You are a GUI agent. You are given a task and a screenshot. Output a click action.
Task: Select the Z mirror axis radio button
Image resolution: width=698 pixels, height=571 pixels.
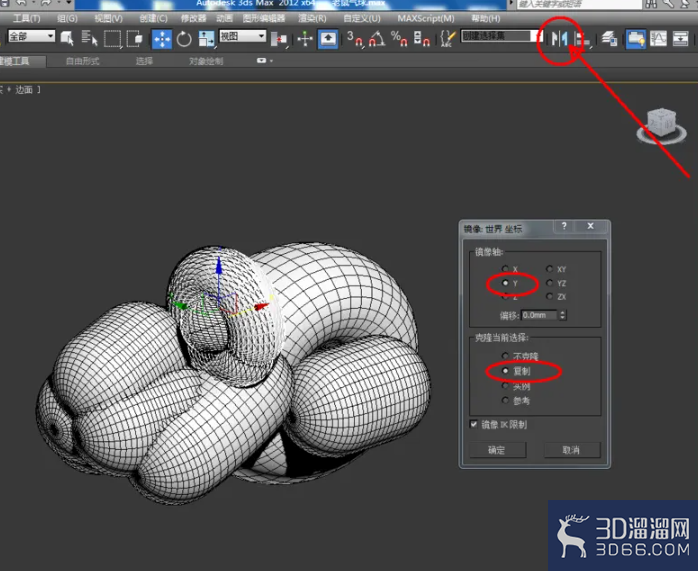point(505,297)
